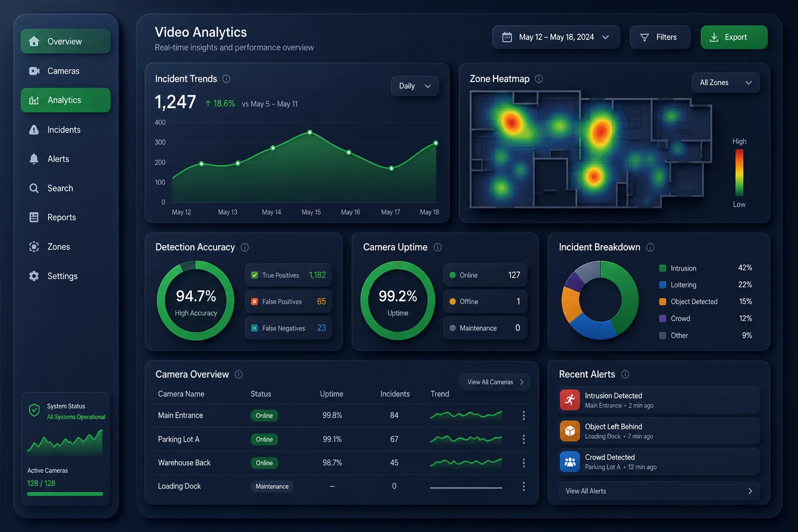Image resolution: width=798 pixels, height=532 pixels.
Task: Click the View All Alerts chevron arrow
Action: (750, 491)
